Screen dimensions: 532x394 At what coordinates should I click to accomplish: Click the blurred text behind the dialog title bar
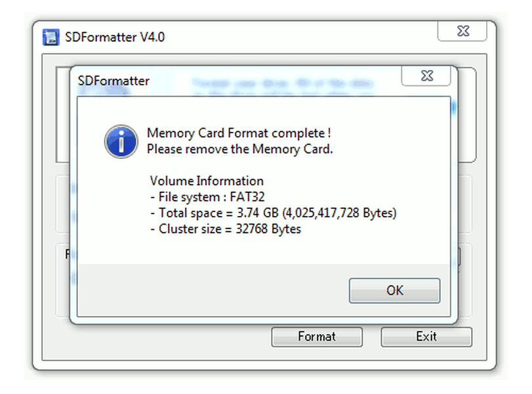282,84
